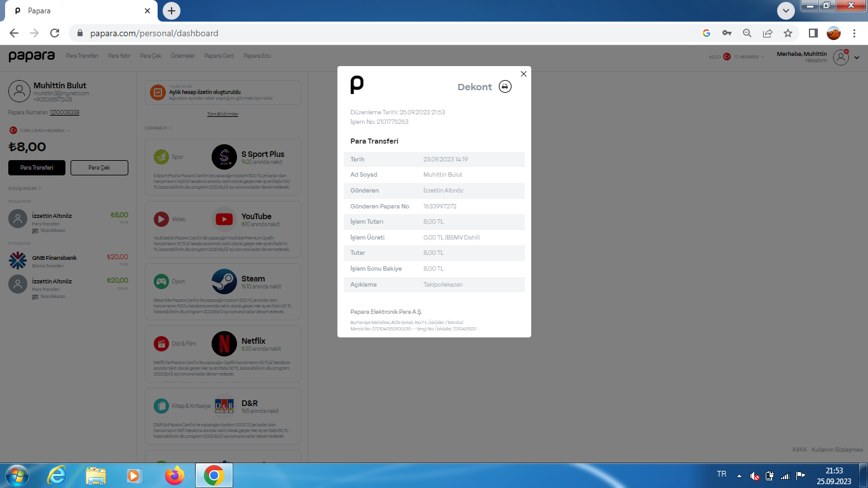Image resolution: width=868 pixels, height=488 pixels.
Task: Click the password key icon in address bar
Action: [727, 33]
